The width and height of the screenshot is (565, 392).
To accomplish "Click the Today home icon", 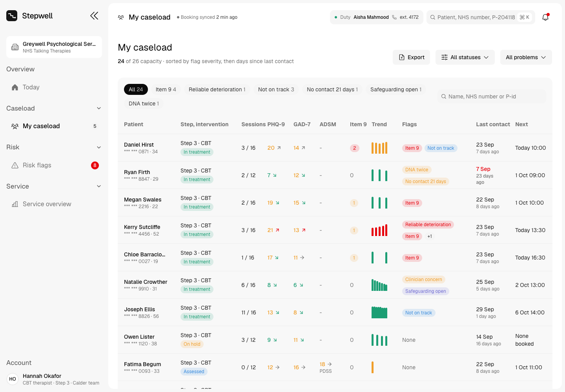I will pyautogui.click(x=15, y=87).
